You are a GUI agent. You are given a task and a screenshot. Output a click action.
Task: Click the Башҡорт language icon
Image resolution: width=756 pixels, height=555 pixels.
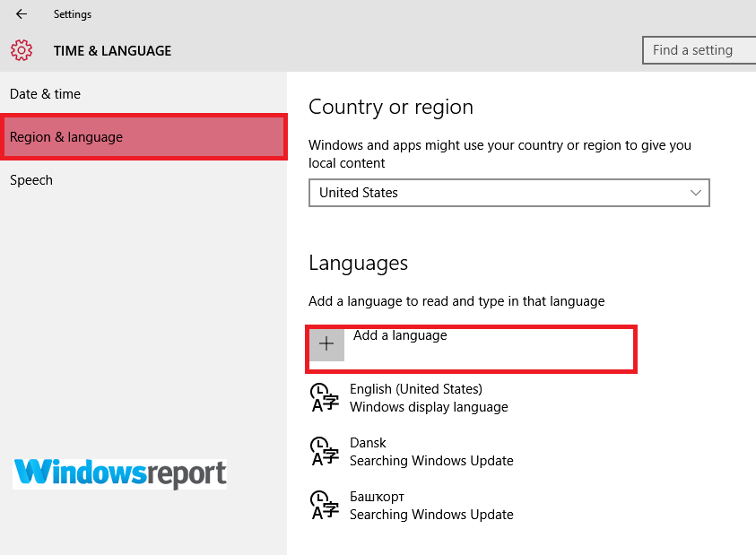point(323,505)
